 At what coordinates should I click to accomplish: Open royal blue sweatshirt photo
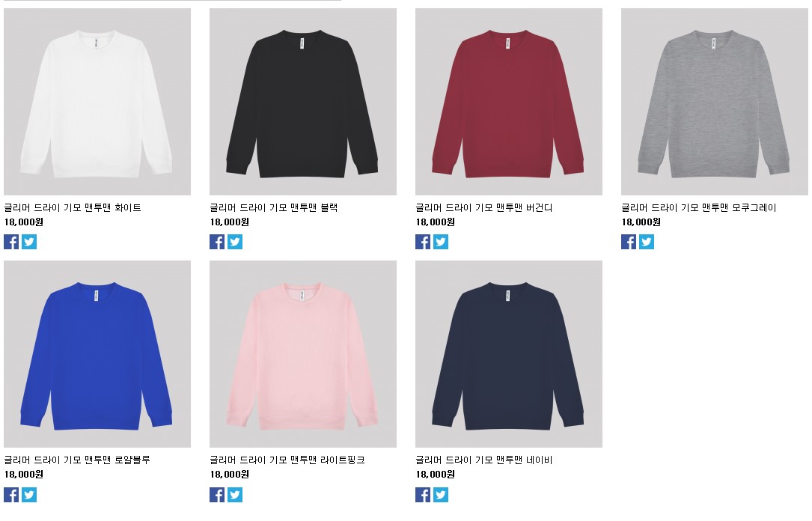pos(97,354)
